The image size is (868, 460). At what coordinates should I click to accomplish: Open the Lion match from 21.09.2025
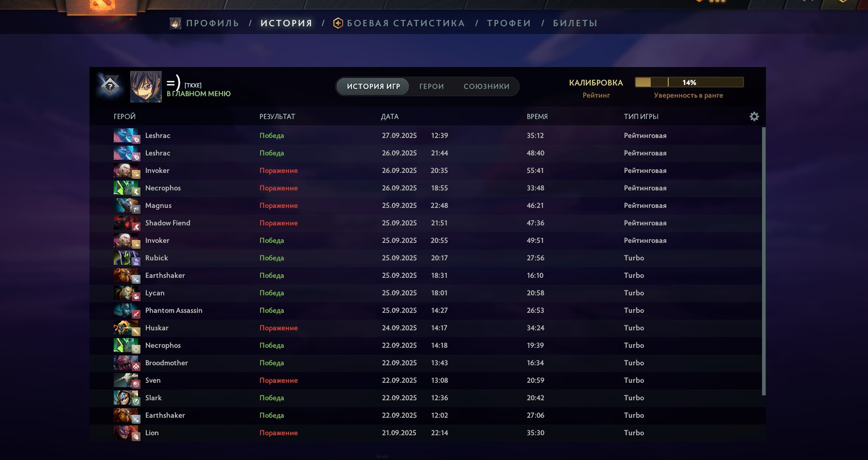340,433
